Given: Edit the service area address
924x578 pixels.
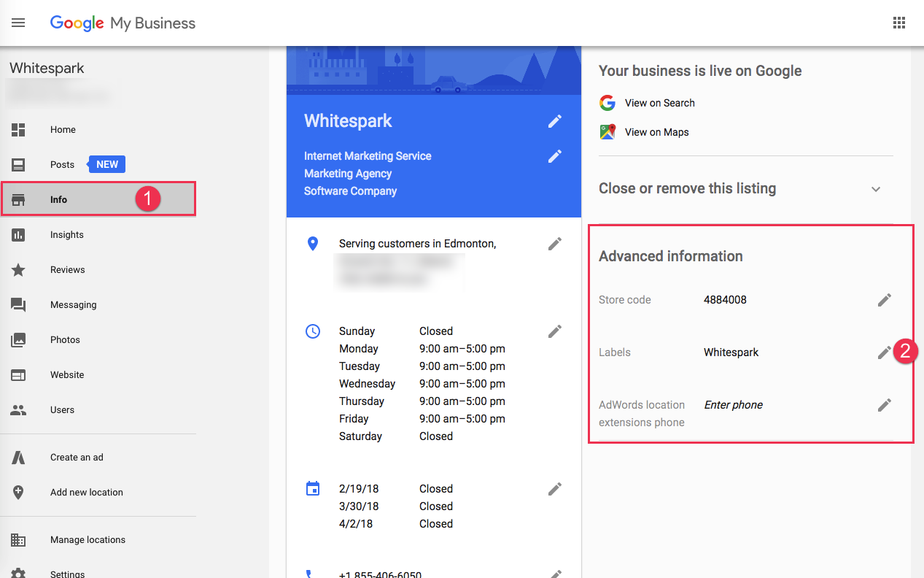Looking at the screenshot, I should tap(555, 244).
